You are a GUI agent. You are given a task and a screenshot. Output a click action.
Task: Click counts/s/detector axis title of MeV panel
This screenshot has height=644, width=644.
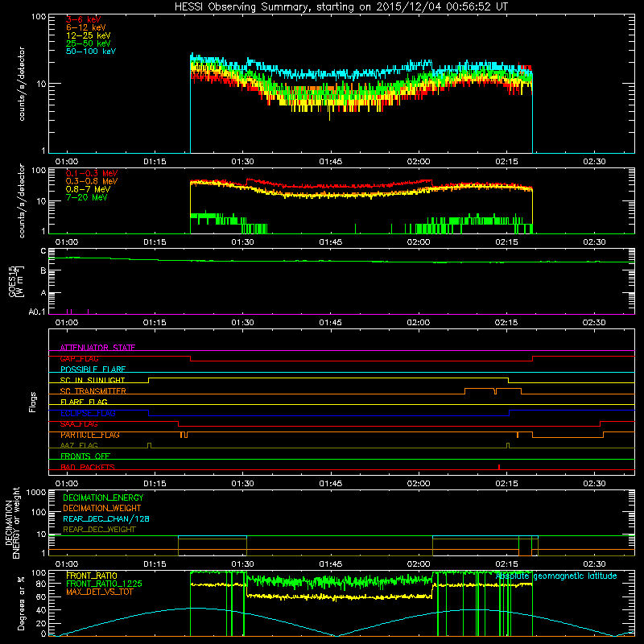coord(22,200)
